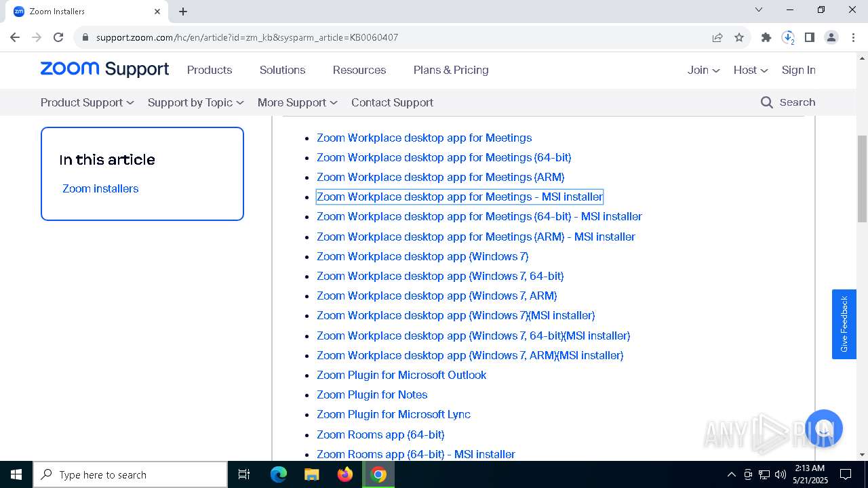Share this page via the share icon
Viewport: 868px width, 488px height.
pos(717,37)
